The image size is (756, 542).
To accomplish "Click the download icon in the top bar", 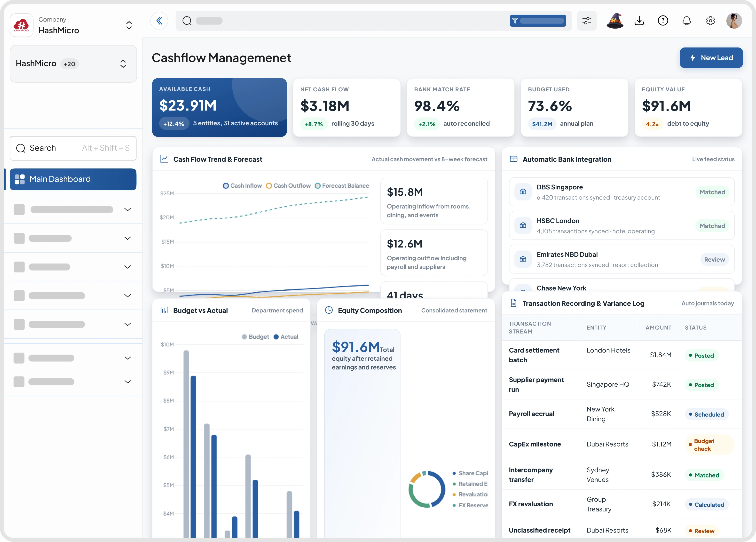I will pyautogui.click(x=639, y=21).
